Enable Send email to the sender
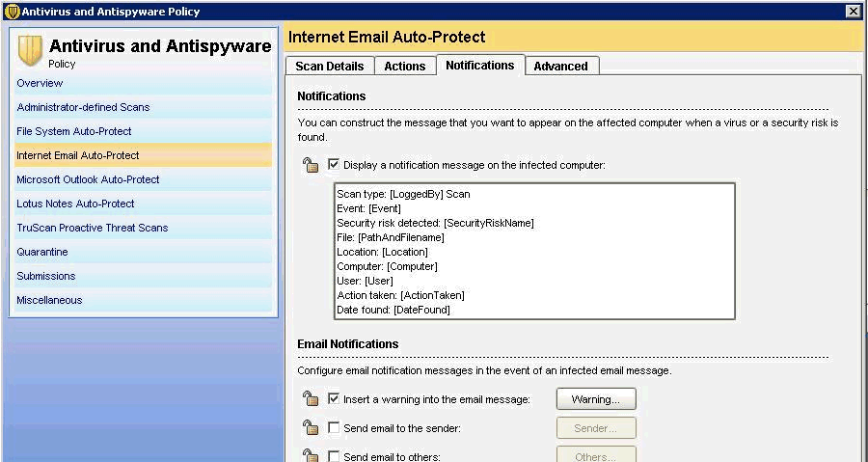The height and width of the screenshot is (462, 868). 334,427
